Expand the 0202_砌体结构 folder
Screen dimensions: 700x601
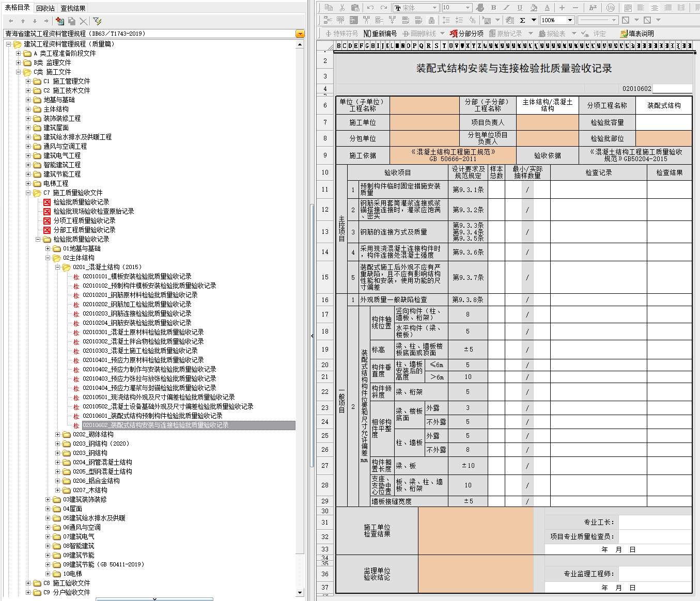(58, 434)
